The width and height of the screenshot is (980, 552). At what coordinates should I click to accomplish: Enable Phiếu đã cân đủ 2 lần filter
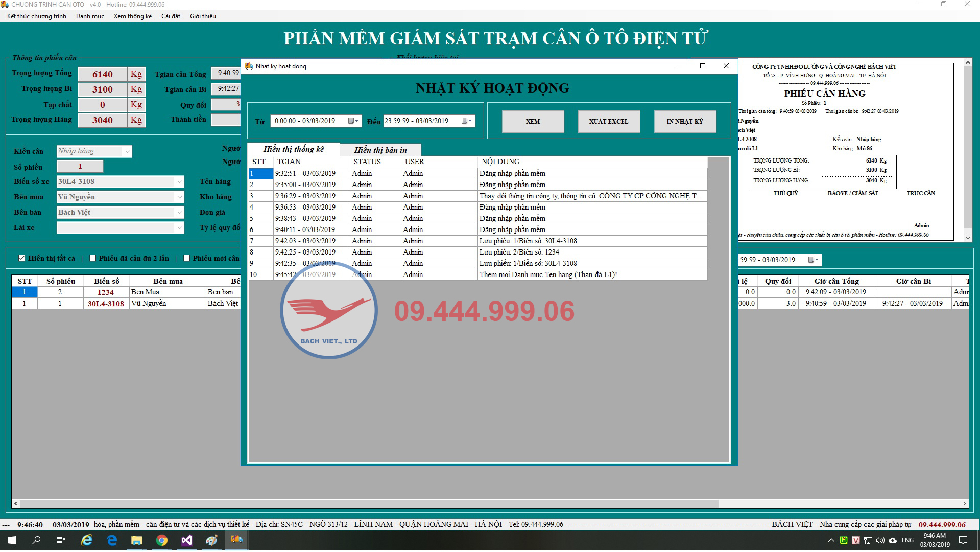pos(92,258)
